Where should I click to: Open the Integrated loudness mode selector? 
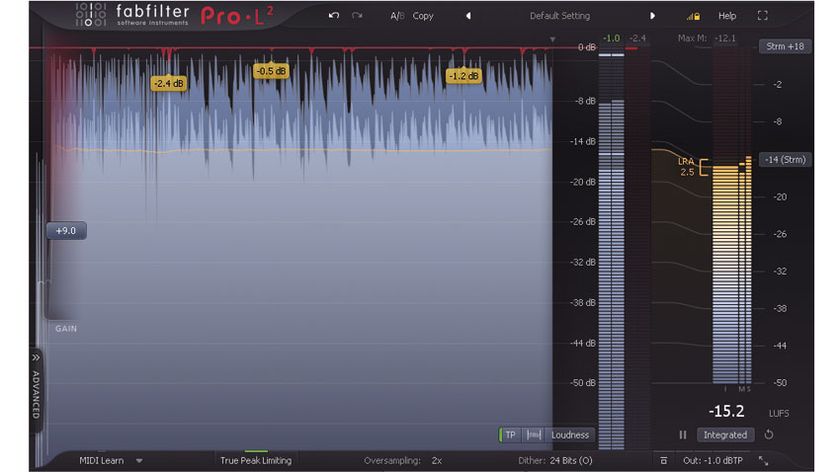click(725, 435)
